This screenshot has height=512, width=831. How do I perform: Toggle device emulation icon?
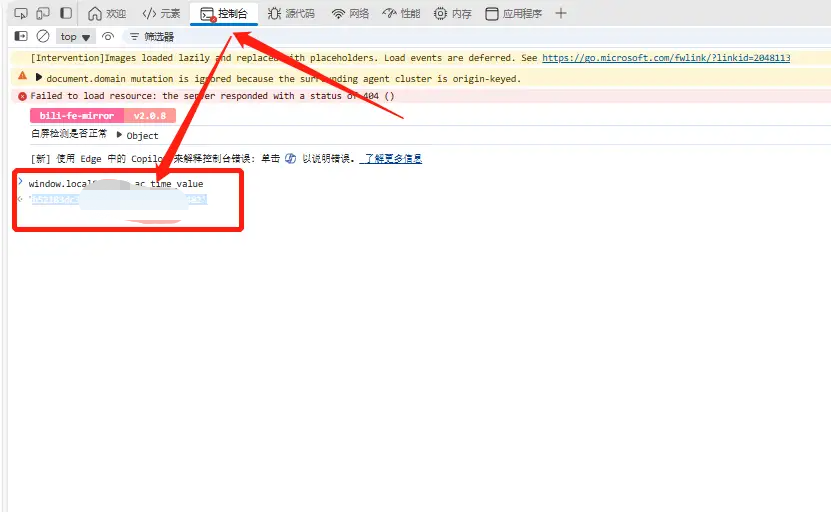coord(43,14)
